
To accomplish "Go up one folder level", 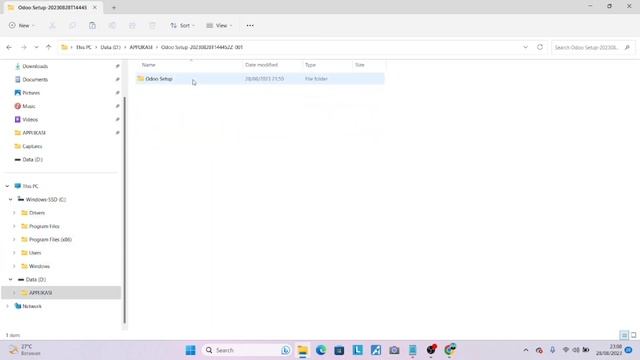I will point(49,47).
